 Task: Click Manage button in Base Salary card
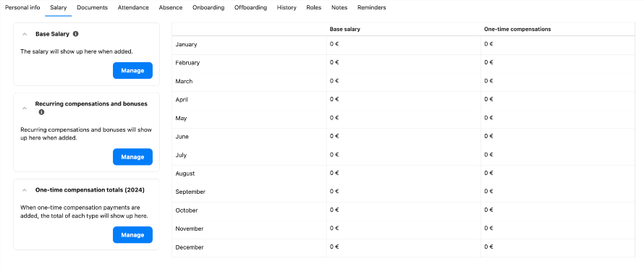(x=132, y=71)
